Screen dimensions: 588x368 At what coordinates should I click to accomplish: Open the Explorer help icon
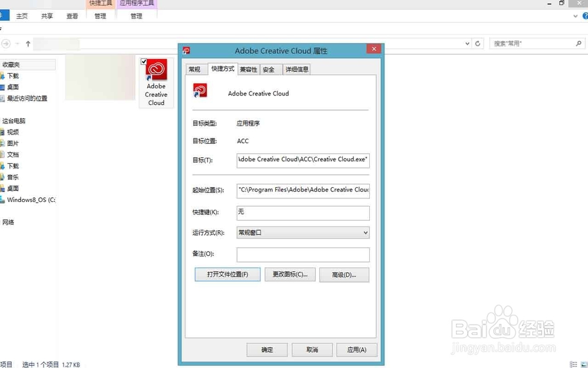[x=585, y=16]
